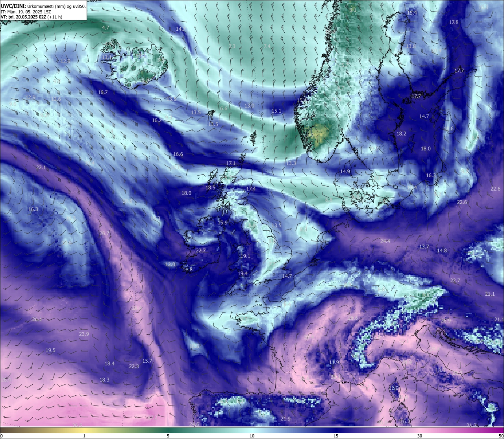The height and width of the screenshot is (439, 504).
Task: Click the colour scale tick label 10
Action: pos(252,436)
